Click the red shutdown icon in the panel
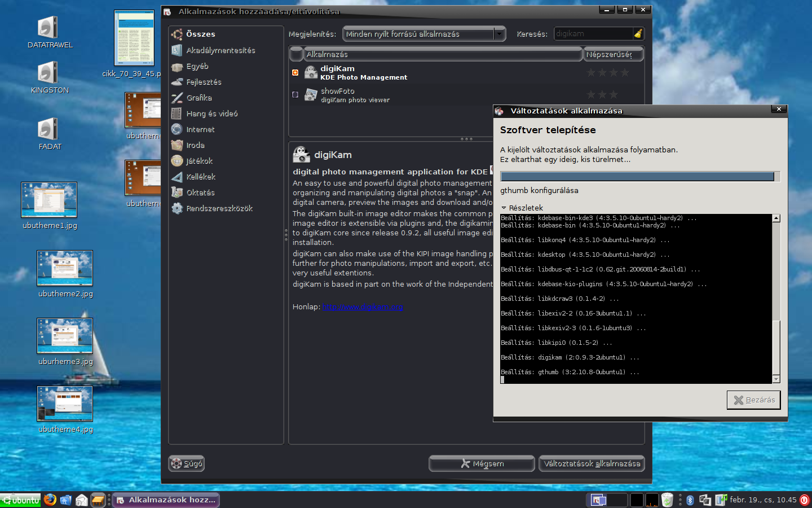Screen dimensions: 812x508 point(805,500)
